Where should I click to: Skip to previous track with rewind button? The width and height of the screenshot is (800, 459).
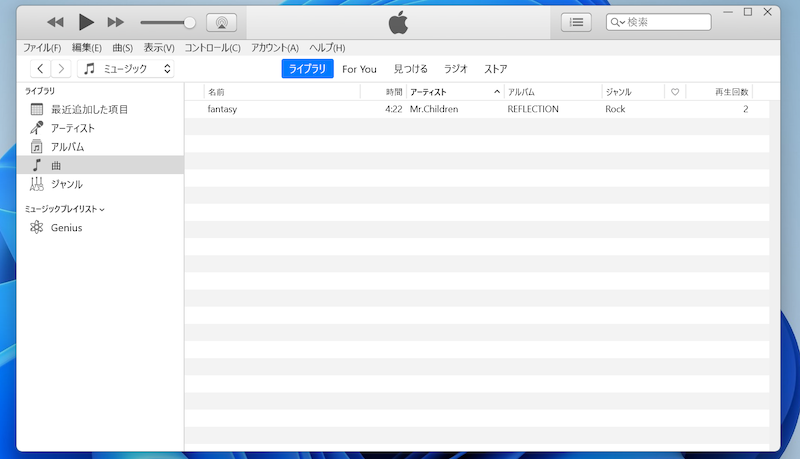(56, 22)
